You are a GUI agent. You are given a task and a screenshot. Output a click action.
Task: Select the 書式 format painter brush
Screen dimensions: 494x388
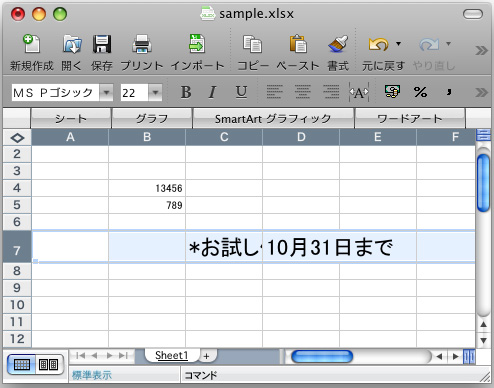click(x=338, y=44)
